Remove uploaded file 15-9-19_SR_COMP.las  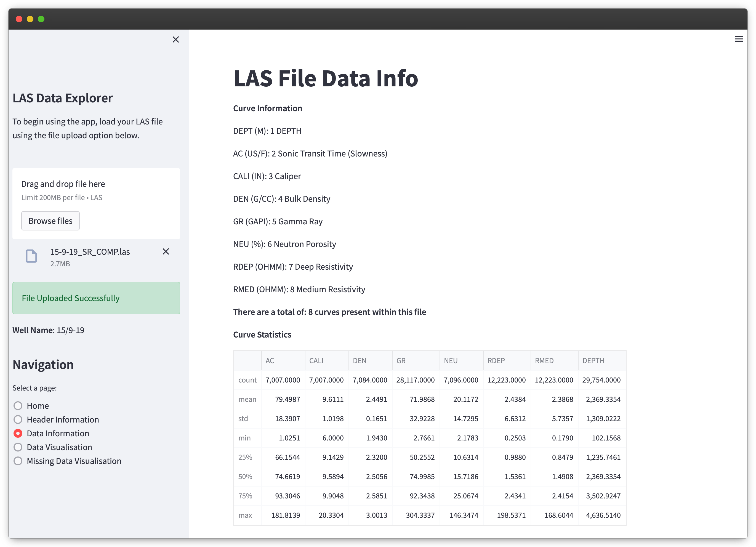pos(166,251)
